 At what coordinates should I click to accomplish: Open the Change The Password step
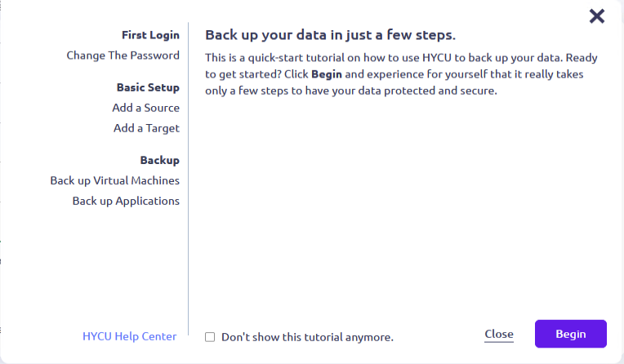click(x=123, y=55)
